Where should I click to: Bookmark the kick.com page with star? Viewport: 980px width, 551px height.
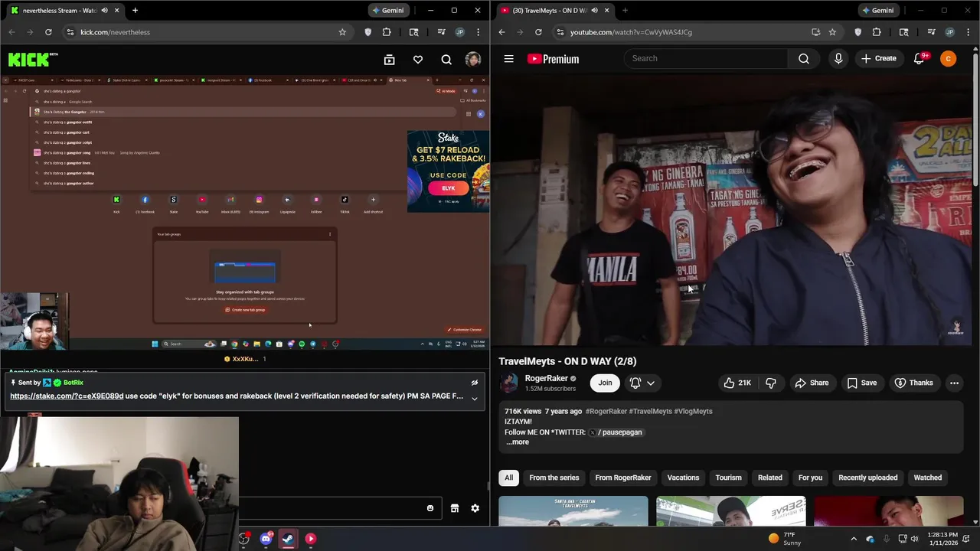342,32
